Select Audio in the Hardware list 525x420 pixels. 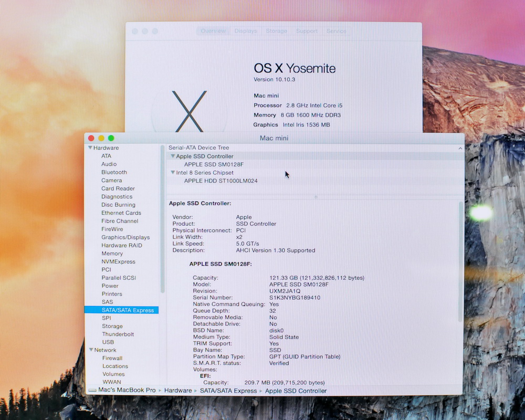[x=109, y=164]
